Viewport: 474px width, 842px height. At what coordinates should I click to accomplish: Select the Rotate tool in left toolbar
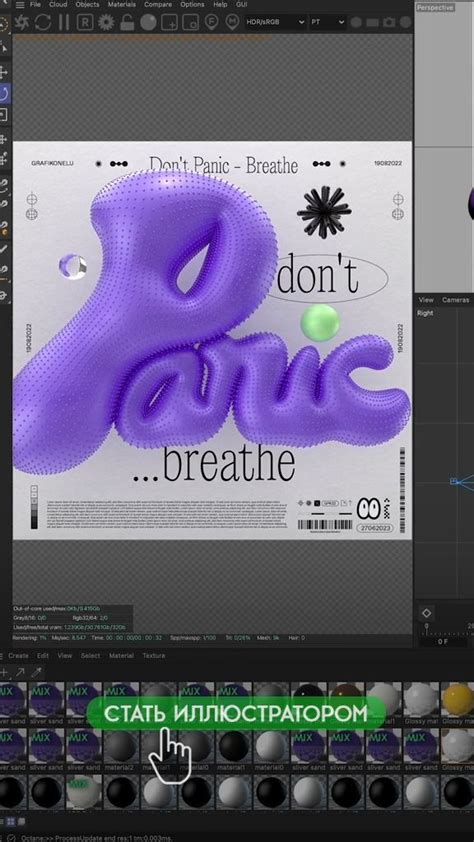coord(4,95)
